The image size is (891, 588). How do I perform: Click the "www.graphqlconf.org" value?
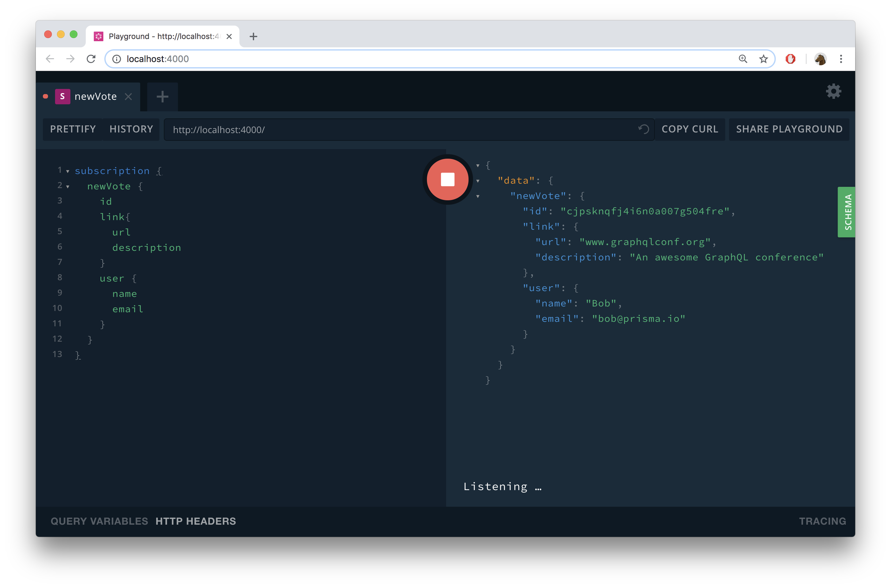point(645,242)
